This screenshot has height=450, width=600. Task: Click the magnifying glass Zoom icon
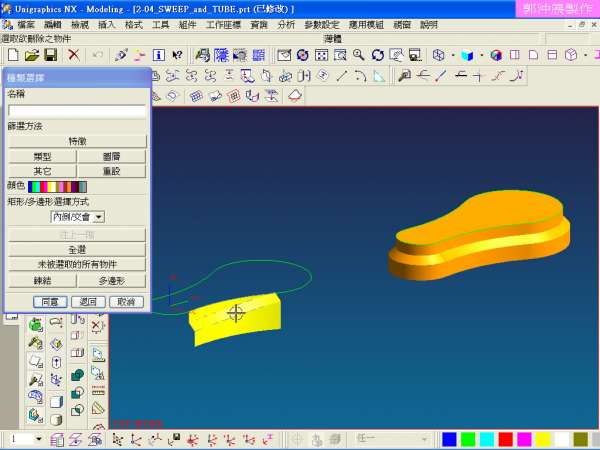(x=359, y=55)
